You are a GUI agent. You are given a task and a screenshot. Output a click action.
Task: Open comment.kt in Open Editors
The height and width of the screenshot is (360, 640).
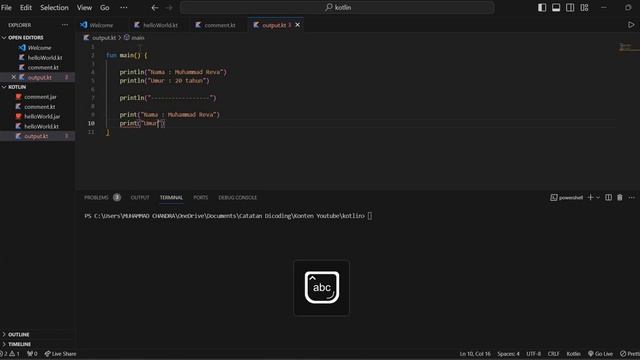click(x=43, y=67)
